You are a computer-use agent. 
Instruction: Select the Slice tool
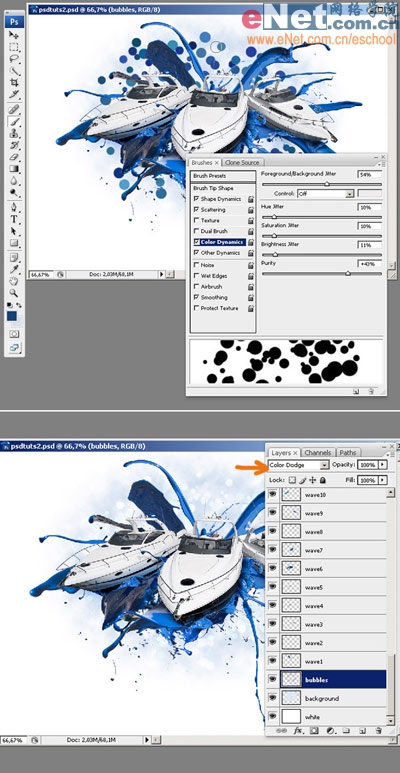coord(14,94)
